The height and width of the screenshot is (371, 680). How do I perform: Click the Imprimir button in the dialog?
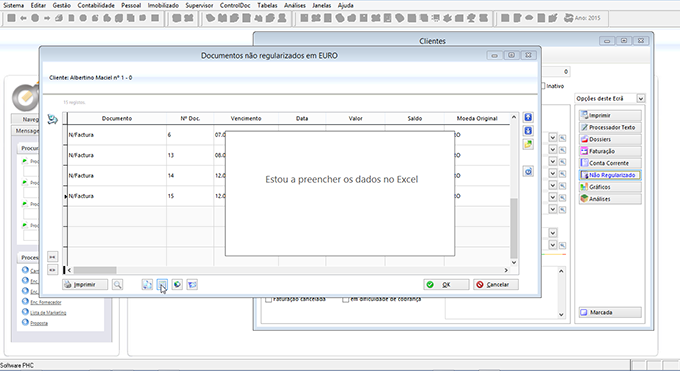coord(85,285)
